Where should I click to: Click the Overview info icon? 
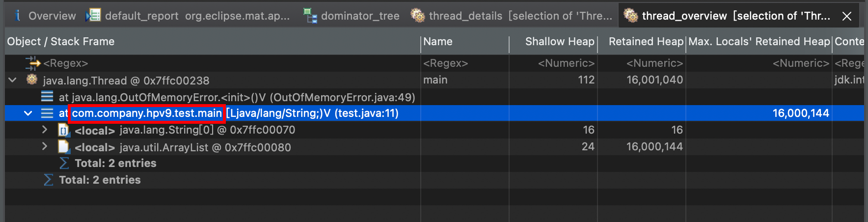(18, 16)
